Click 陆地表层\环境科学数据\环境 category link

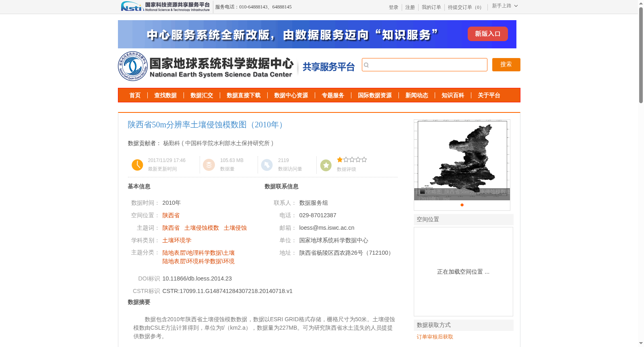pyautogui.click(x=198, y=261)
